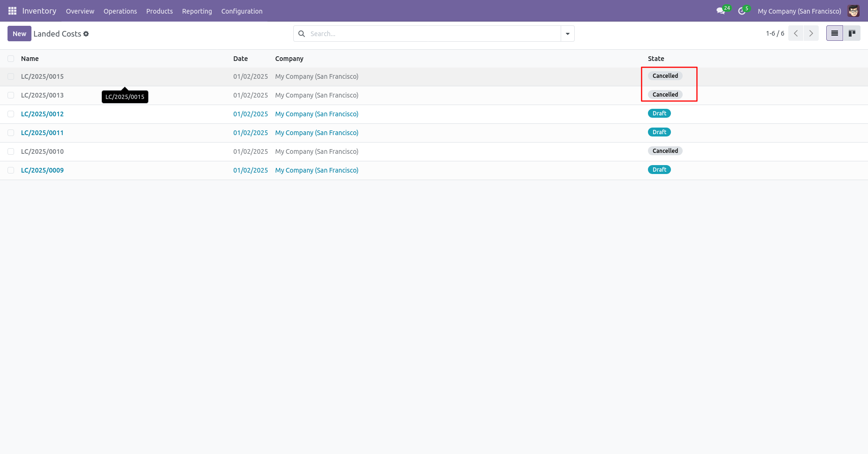Click the Draft badge of LC/2025/0011
This screenshot has width=868, height=454.
659,132
